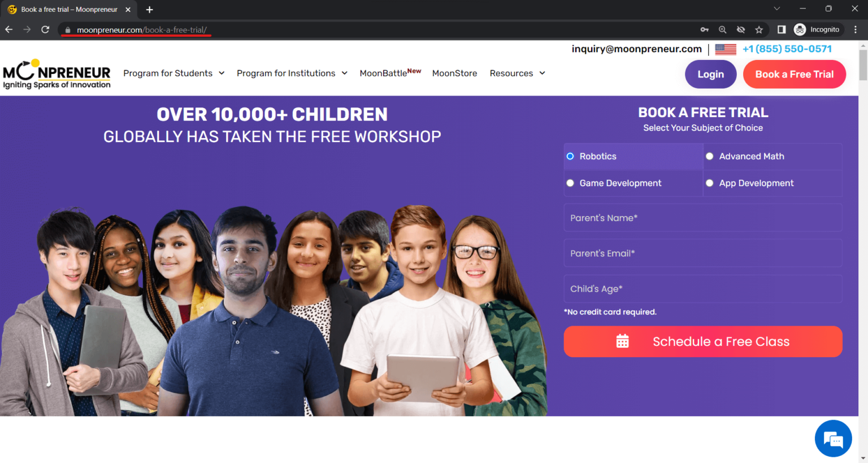Click Schedule a Free Class button
The height and width of the screenshot is (463, 868).
(x=703, y=341)
